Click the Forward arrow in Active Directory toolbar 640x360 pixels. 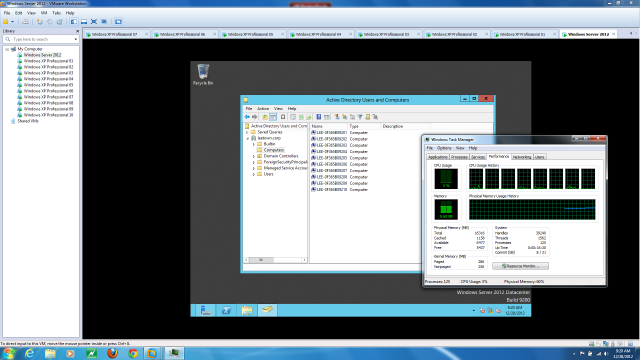(254, 117)
